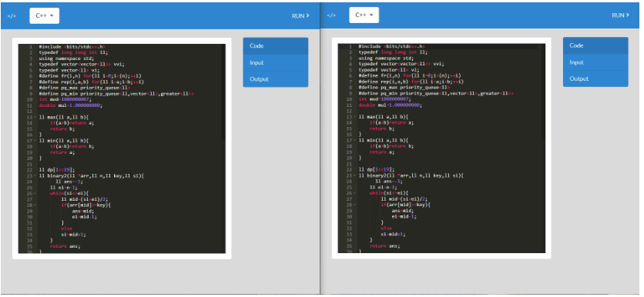The width and height of the screenshot is (644, 297).
Task: Collapse max function fold arrow at line 13, left editor
Action: click(35, 117)
